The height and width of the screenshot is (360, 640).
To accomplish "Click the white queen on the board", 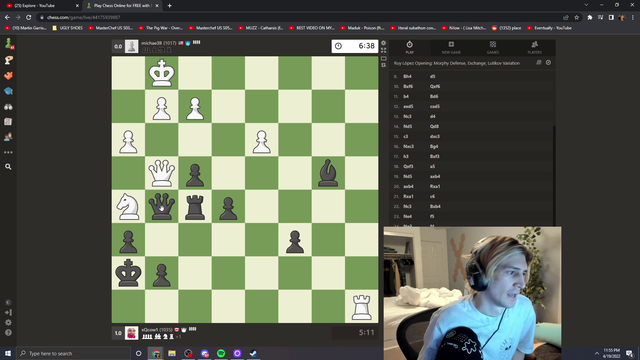I will (162, 173).
